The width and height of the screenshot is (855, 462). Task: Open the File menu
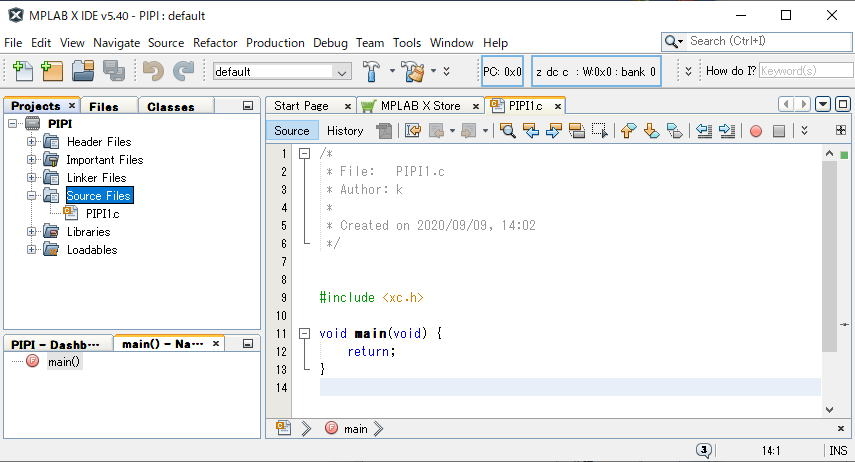(x=13, y=43)
